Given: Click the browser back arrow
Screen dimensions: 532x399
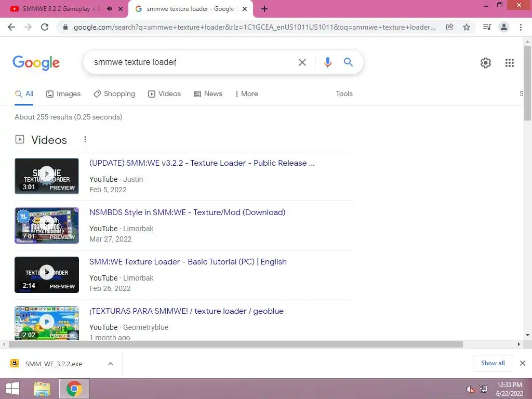Looking at the screenshot, I should [11, 27].
